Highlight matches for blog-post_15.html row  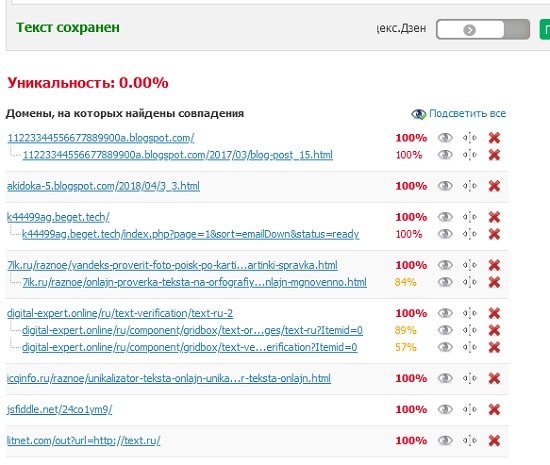click(x=445, y=155)
